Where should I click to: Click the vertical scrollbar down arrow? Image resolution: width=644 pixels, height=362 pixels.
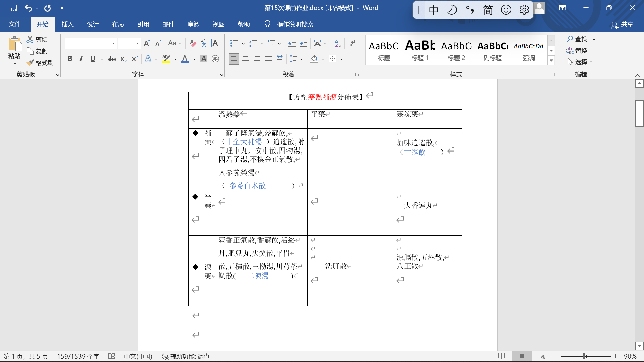(x=639, y=346)
